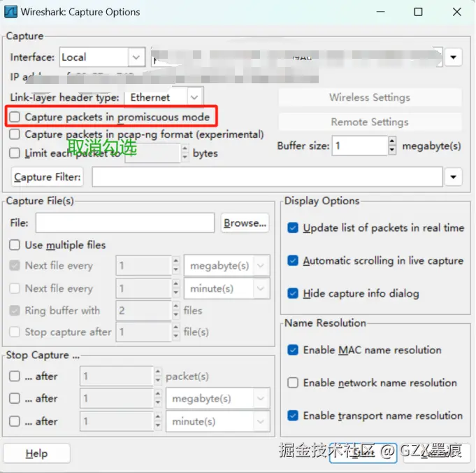Click Stop capture after file(s) value field
Screen dimensions: 476x473
click(143, 332)
